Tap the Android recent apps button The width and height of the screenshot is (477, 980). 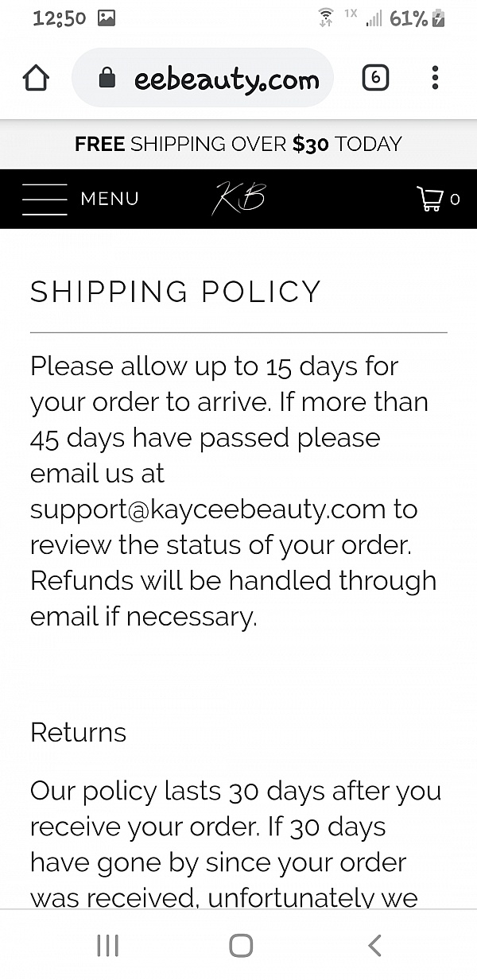click(x=107, y=945)
